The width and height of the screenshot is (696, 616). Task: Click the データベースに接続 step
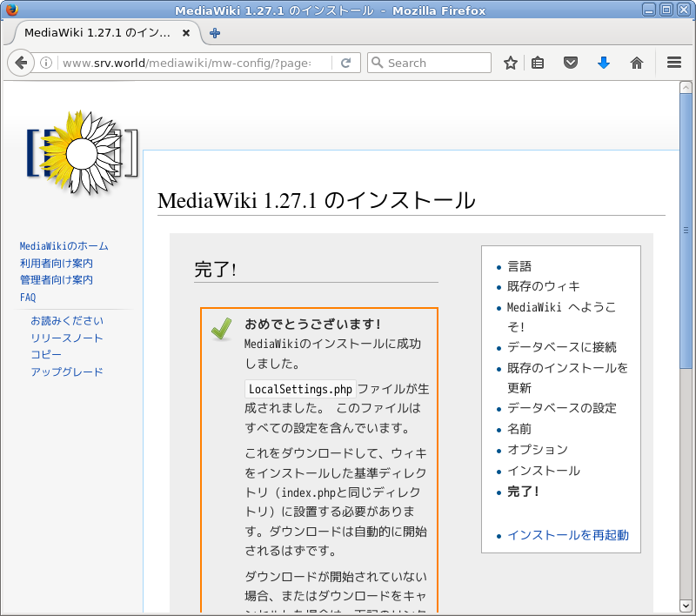pos(562,347)
